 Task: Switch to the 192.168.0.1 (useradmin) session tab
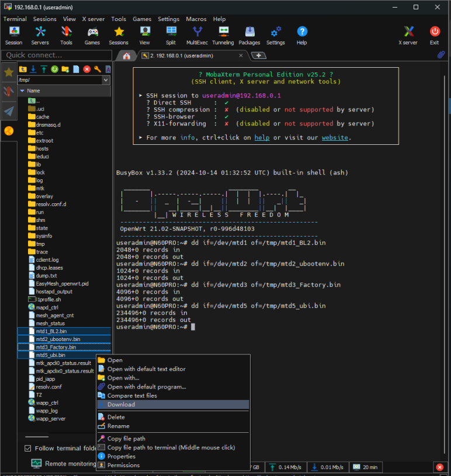pyautogui.click(x=181, y=55)
